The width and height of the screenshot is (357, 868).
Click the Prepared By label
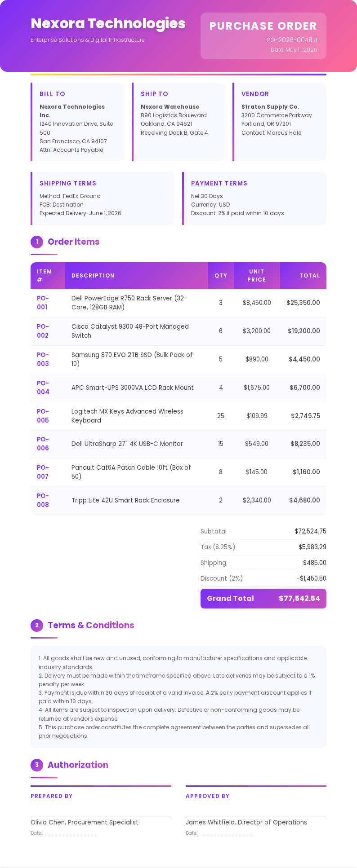(52, 796)
